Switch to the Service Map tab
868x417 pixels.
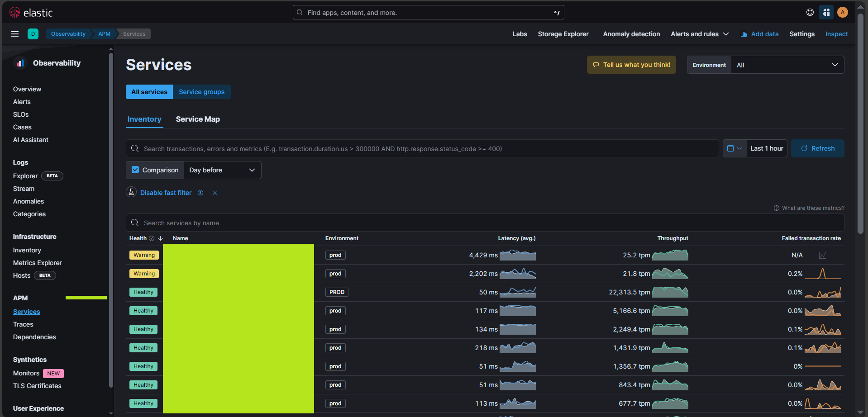(x=198, y=119)
